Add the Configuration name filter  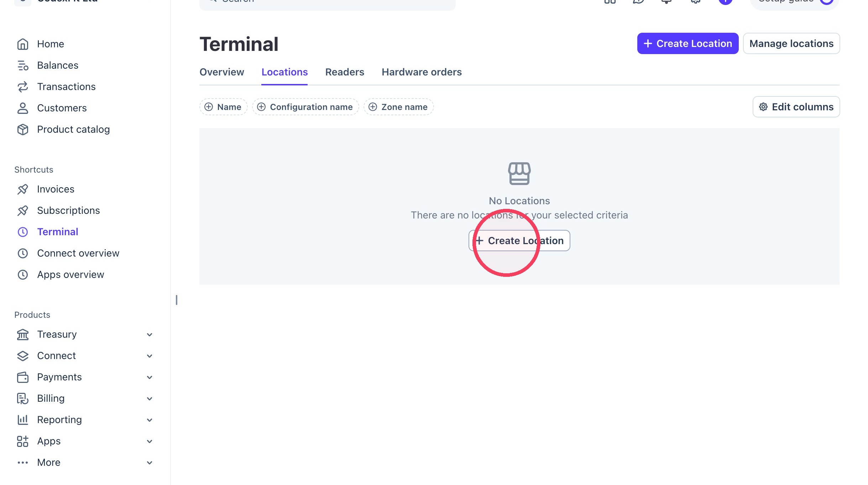(x=305, y=107)
